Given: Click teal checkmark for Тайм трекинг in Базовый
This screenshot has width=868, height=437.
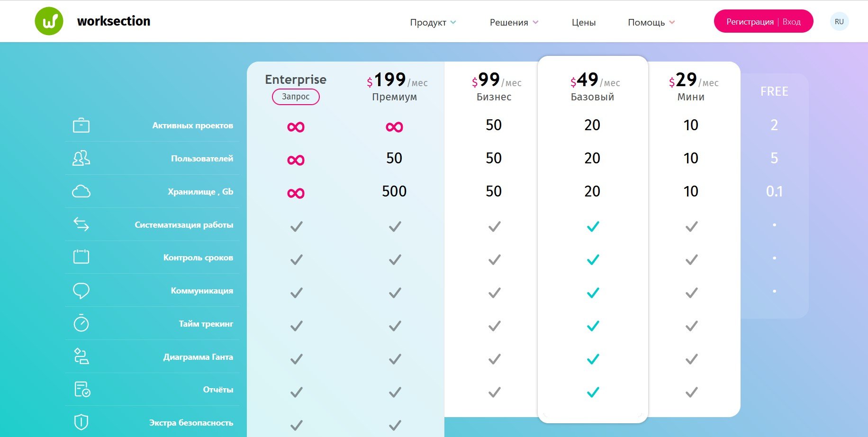Looking at the screenshot, I should [593, 326].
